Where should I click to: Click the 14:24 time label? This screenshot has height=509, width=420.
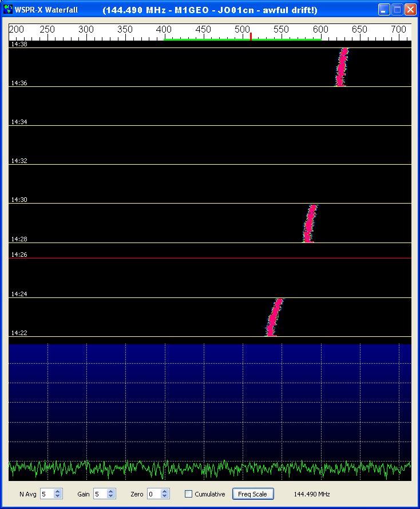(x=19, y=294)
